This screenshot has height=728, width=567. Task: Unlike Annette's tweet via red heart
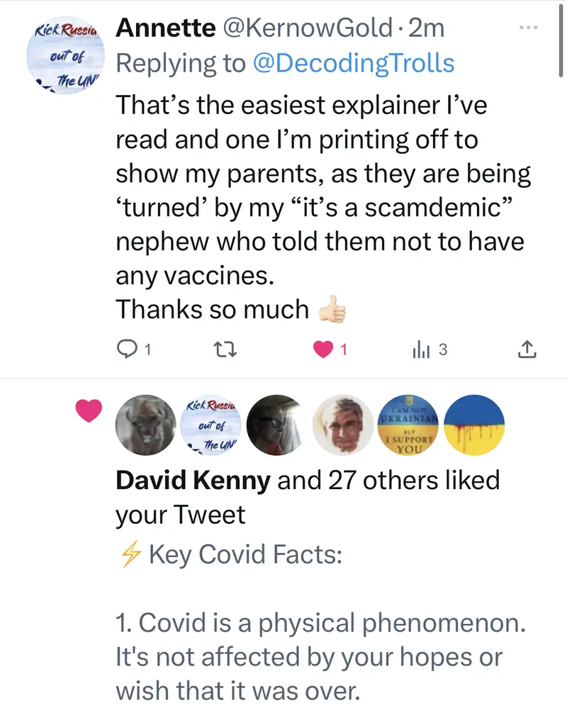click(324, 349)
